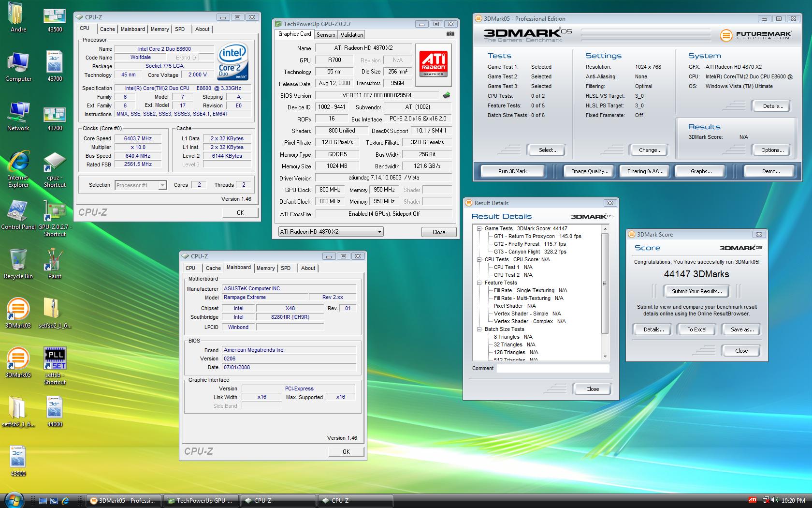Click the Intel Core 2 Duo logo

(233, 62)
